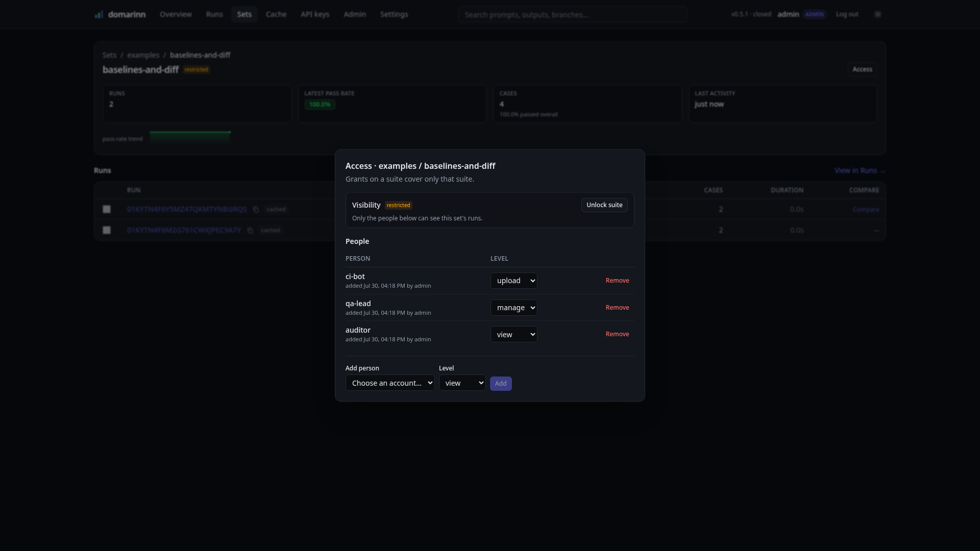The image size is (980, 551).
Task: Click the RUN column header
Action: (x=134, y=190)
